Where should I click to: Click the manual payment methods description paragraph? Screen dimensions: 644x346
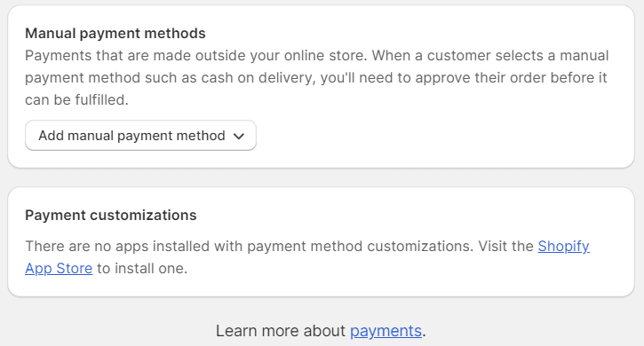coord(316,77)
